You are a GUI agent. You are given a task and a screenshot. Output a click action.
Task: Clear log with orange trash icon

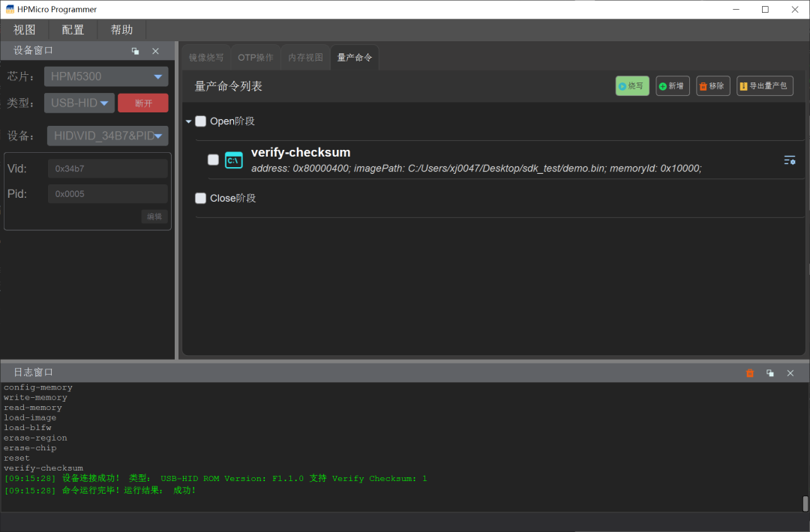[x=750, y=373]
